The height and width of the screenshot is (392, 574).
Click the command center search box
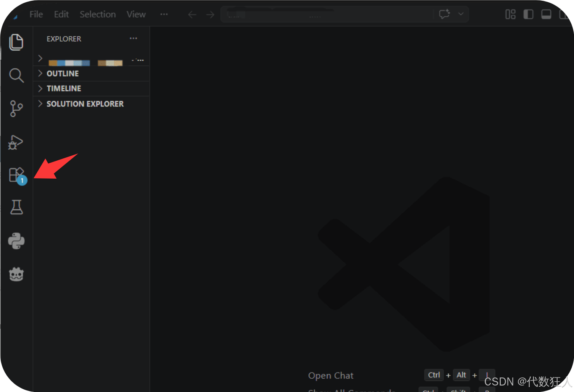coord(327,15)
